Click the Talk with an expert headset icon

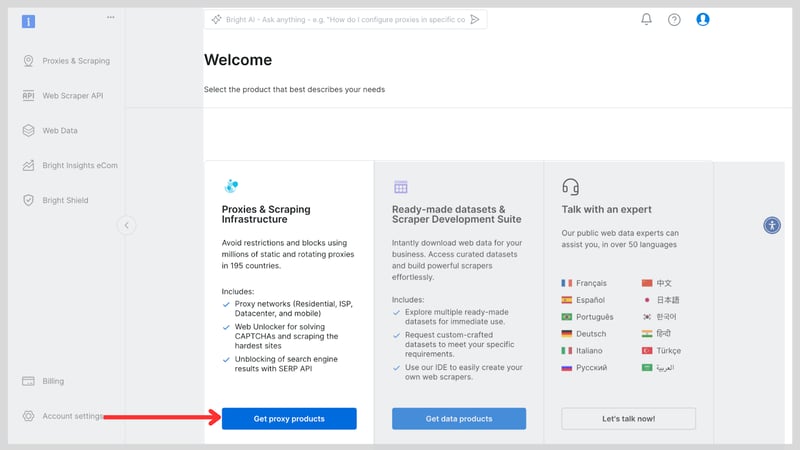(570, 187)
